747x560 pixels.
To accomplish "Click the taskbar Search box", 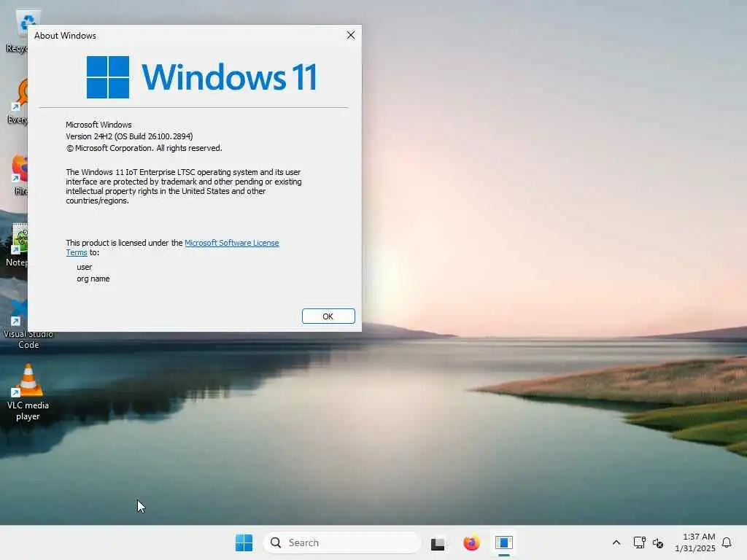I will pyautogui.click(x=341, y=542).
